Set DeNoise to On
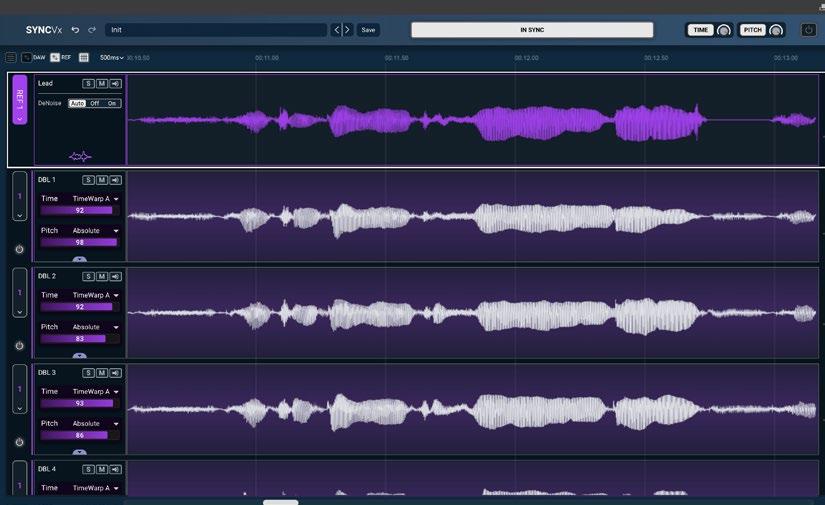The image size is (825, 505). pyautogui.click(x=112, y=103)
